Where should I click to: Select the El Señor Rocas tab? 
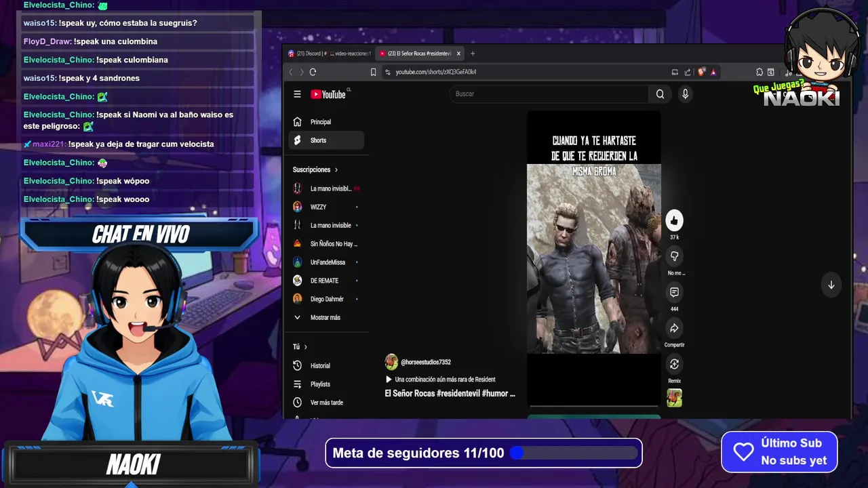[x=420, y=54]
